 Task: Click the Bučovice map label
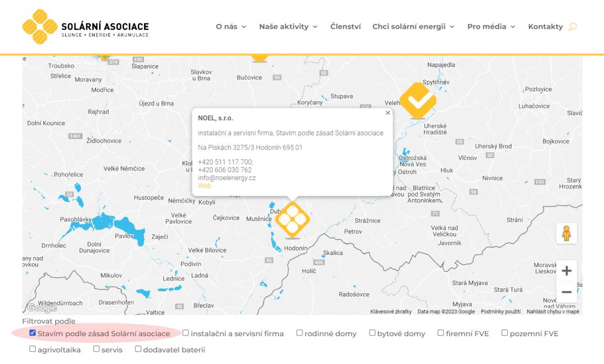point(249,77)
